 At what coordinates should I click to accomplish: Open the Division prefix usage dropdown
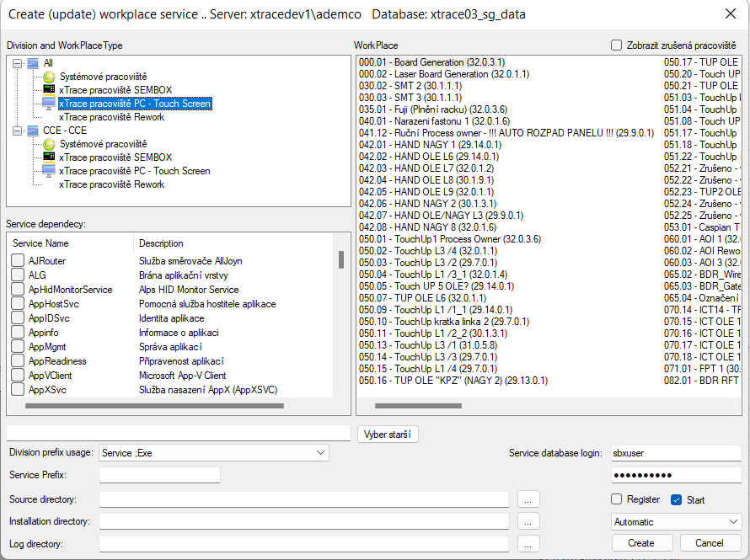tap(320, 453)
